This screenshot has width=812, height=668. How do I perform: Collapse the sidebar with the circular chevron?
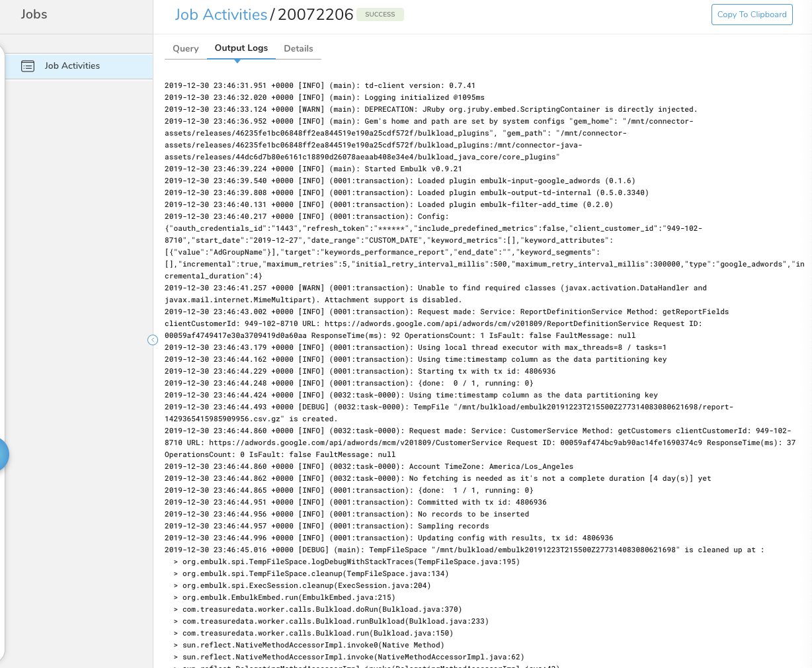153,340
